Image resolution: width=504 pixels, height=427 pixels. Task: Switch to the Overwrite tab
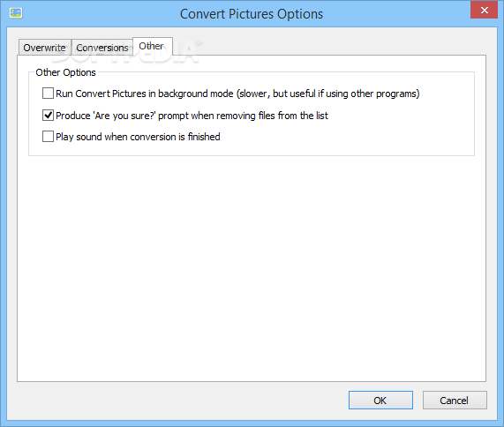pyautogui.click(x=44, y=48)
